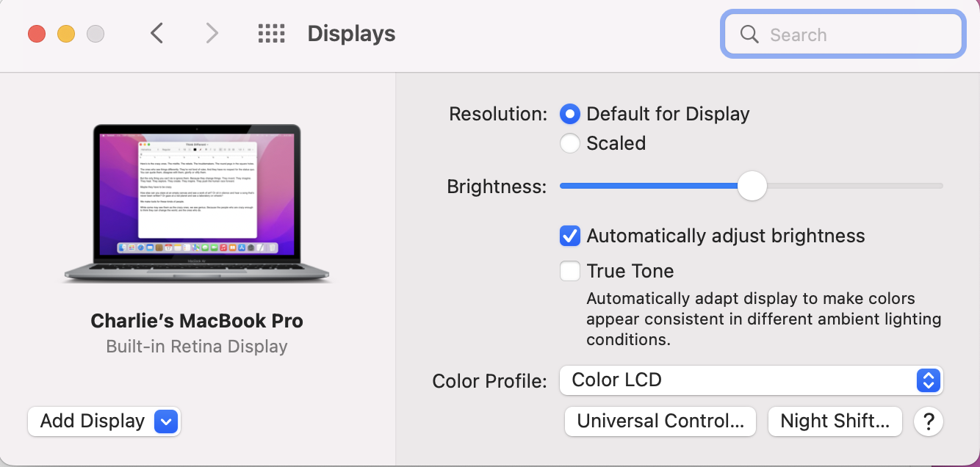Image resolution: width=980 pixels, height=467 pixels.
Task: Click the Displays window title
Action: (350, 33)
